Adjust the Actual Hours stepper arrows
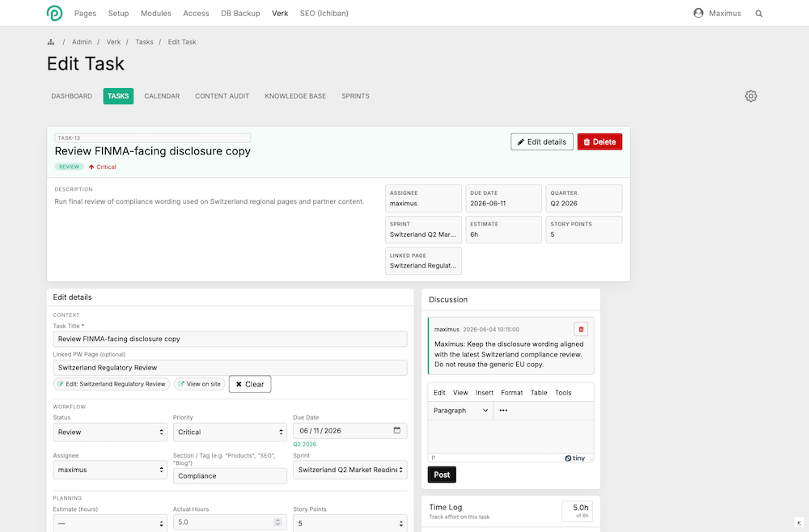The height and width of the screenshot is (532, 809). (x=277, y=522)
